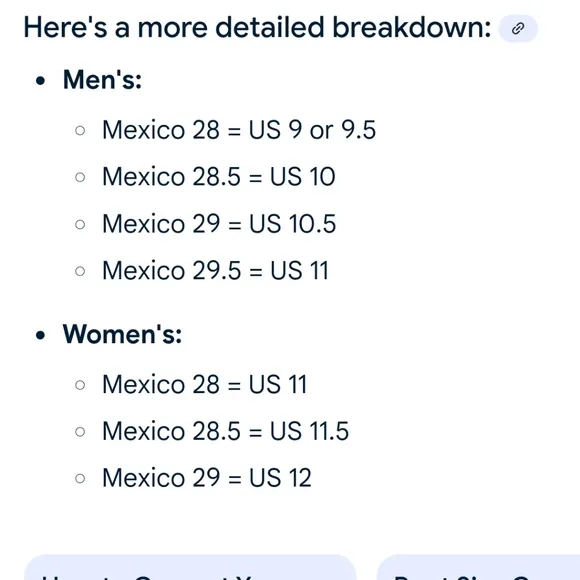
Task: Select Mexico 29 = US 12 line
Action: pos(207,478)
